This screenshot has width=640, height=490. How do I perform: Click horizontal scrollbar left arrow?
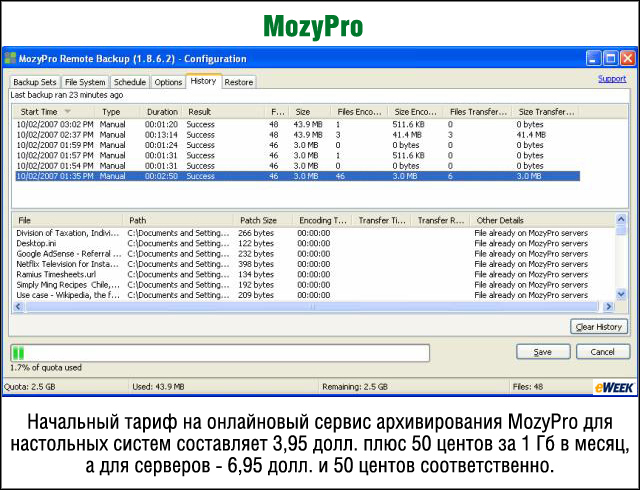point(18,306)
